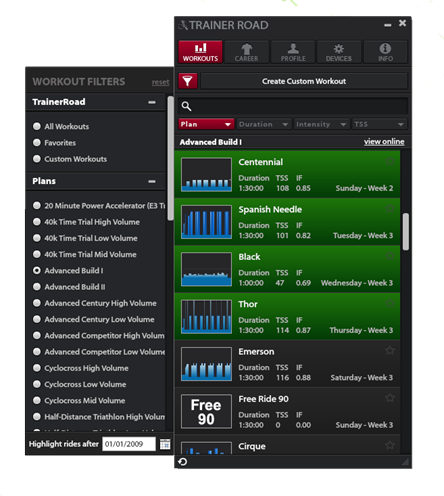Favorite the Emerson workout star
The width and height of the screenshot is (444, 496).
point(390,351)
